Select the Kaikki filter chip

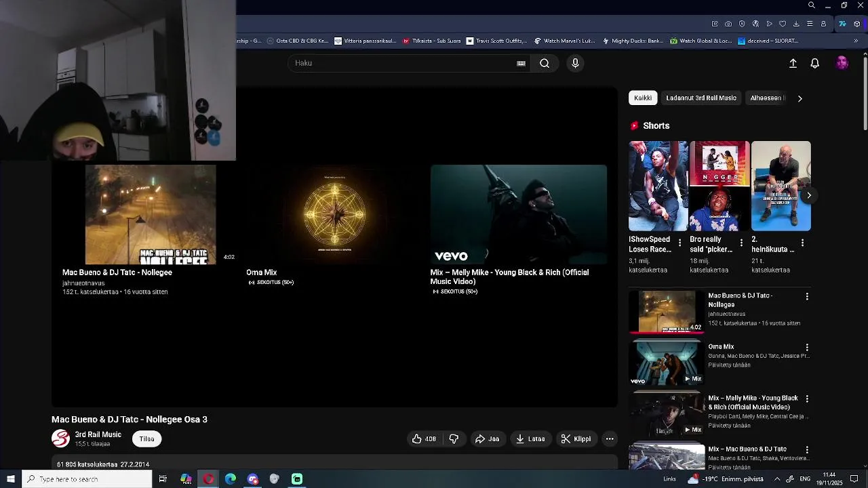click(x=643, y=98)
